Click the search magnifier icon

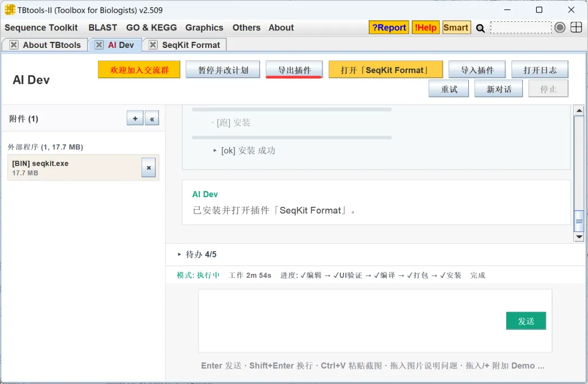click(480, 28)
